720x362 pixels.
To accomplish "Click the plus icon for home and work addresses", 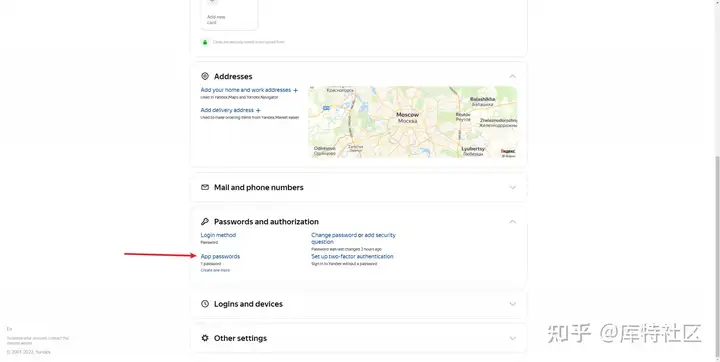I will pos(295,90).
